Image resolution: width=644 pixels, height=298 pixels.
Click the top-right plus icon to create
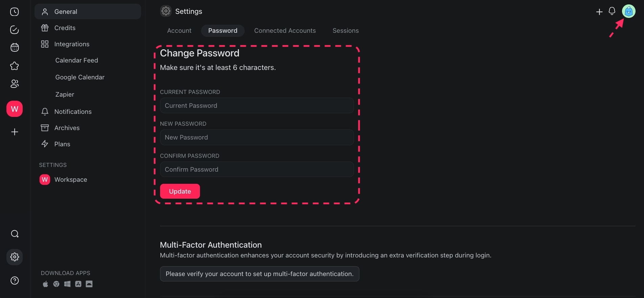point(599,12)
